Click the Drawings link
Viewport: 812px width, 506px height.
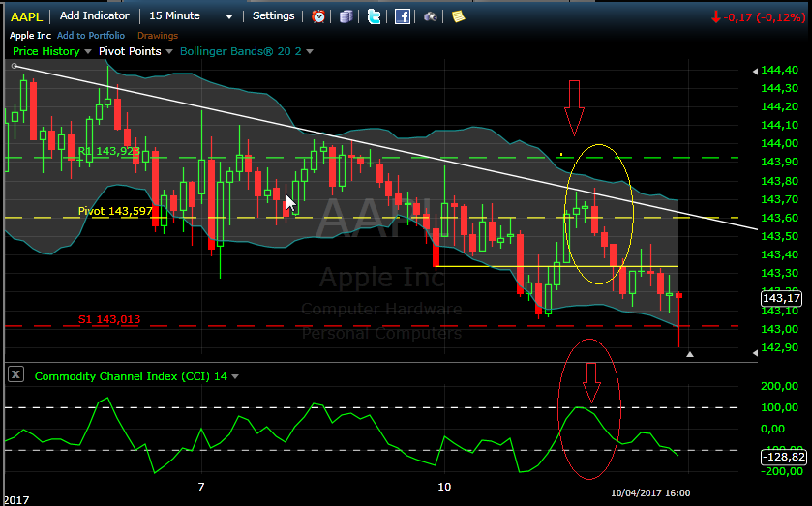158,35
